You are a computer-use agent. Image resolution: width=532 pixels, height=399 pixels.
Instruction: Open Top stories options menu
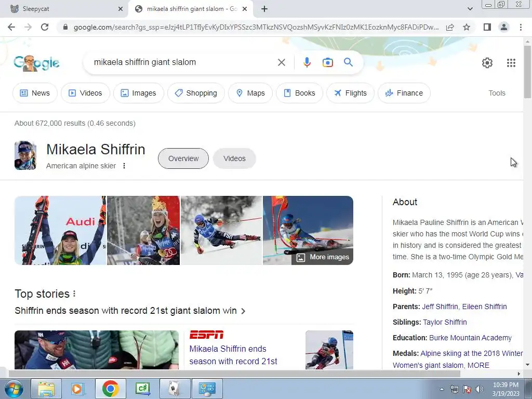(74, 294)
